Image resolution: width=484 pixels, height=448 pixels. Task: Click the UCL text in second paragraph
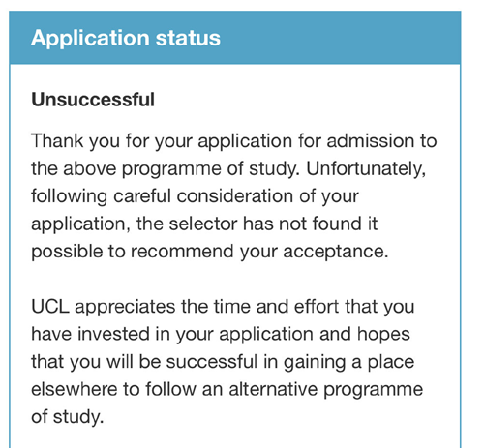click(50, 307)
